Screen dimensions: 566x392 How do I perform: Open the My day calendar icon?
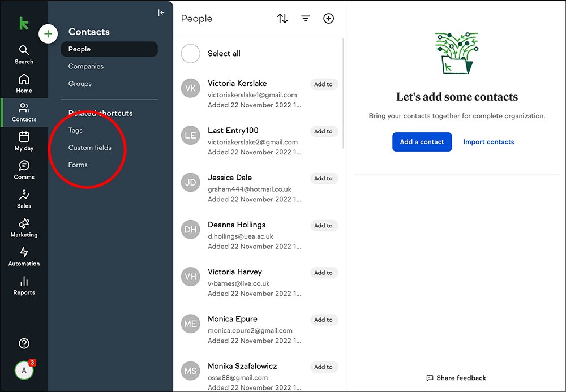click(24, 141)
